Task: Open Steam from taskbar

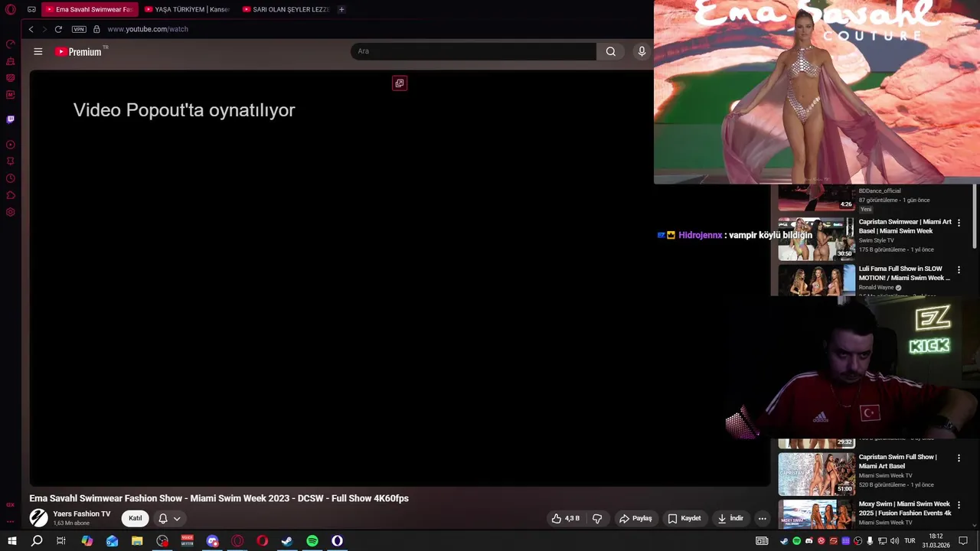Action: click(x=287, y=541)
